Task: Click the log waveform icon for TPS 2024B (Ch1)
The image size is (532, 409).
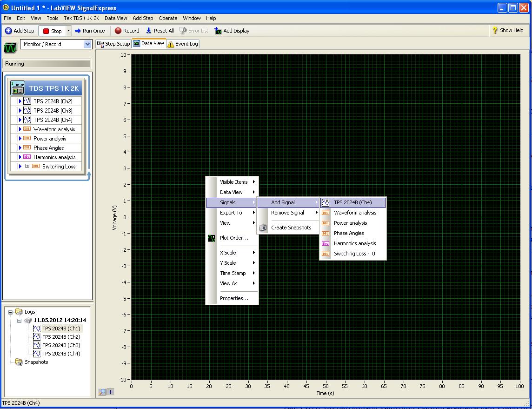Action: (37, 329)
